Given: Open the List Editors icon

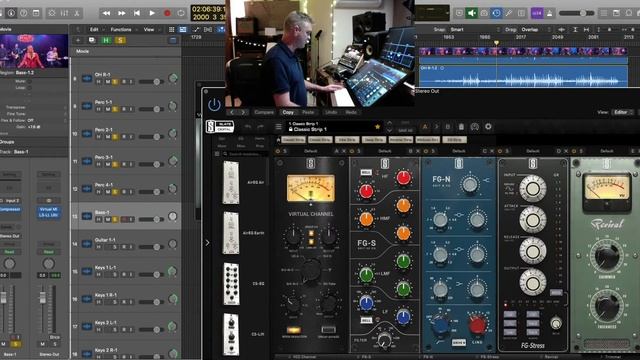Looking at the screenshot, I should point(604,13).
